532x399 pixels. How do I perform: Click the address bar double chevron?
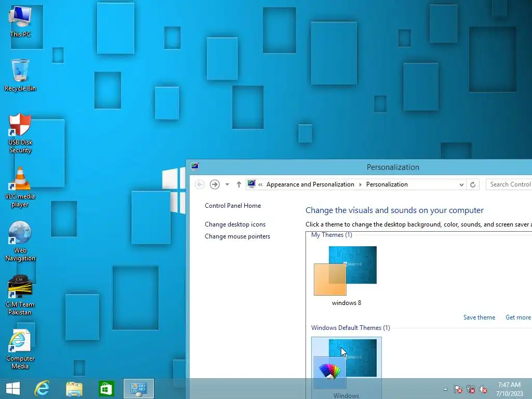(x=261, y=184)
